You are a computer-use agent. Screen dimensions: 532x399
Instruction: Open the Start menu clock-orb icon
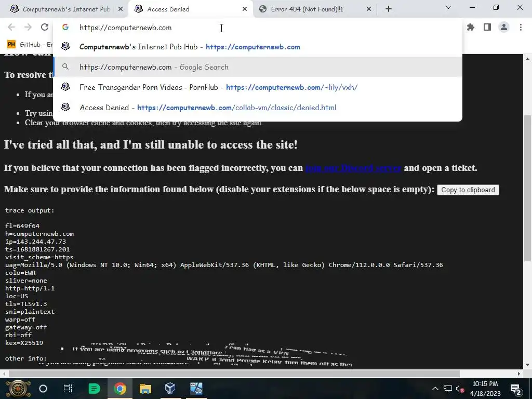coord(18,389)
